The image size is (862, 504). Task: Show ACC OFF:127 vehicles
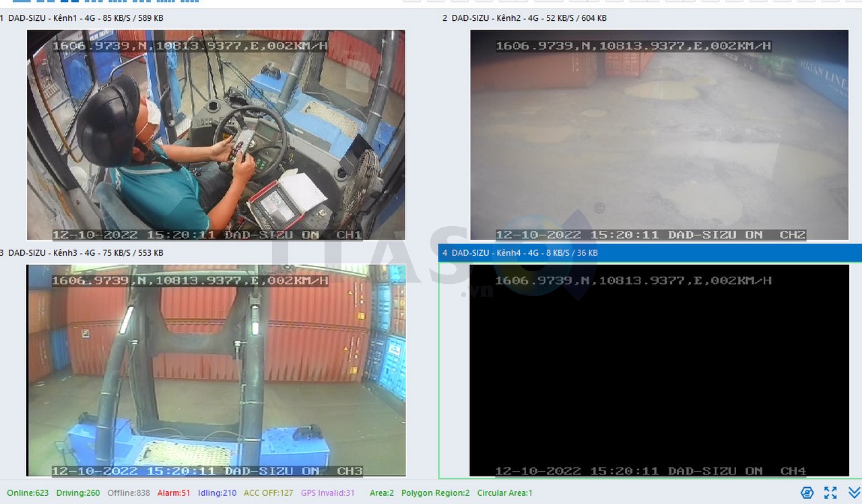pyautogui.click(x=268, y=493)
